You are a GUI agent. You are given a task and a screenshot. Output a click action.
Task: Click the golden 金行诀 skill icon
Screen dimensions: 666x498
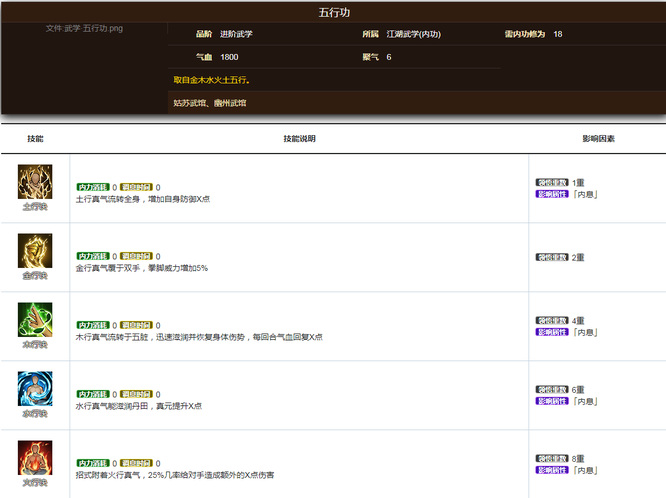pos(35,250)
